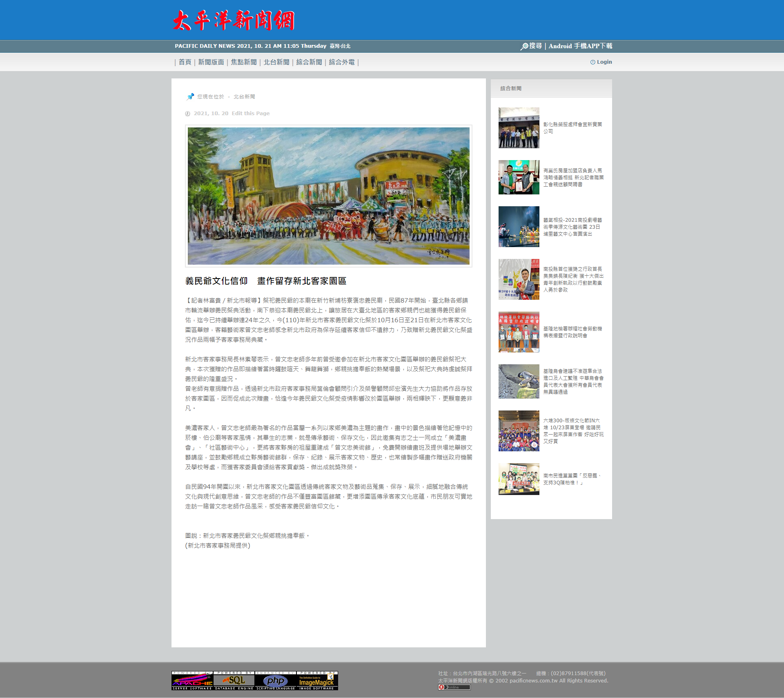Click article headline 義民爺文化信仰
784x698 pixels.
pyautogui.click(x=266, y=281)
